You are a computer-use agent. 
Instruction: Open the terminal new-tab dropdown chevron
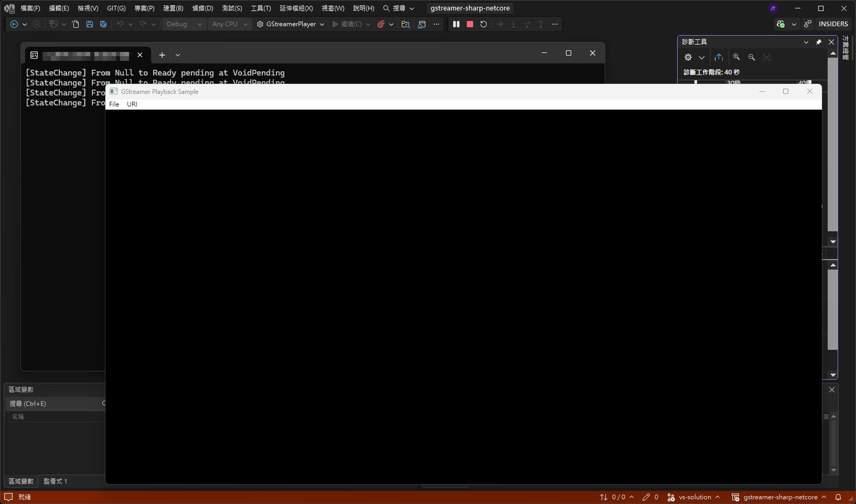(x=178, y=55)
